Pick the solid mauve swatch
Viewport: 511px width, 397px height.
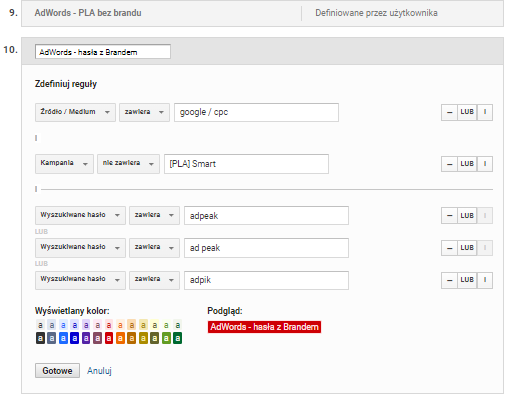coord(97,339)
